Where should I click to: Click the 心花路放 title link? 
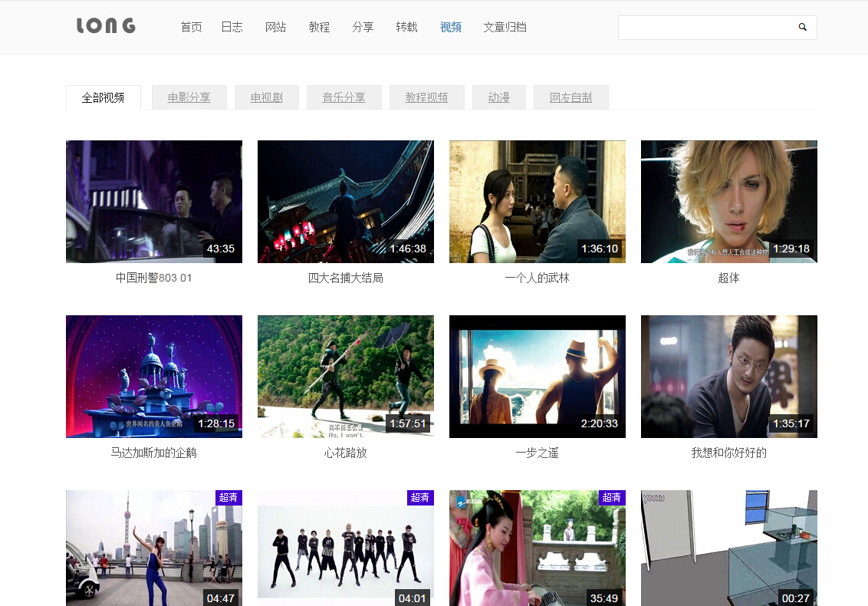[x=346, y=453]
